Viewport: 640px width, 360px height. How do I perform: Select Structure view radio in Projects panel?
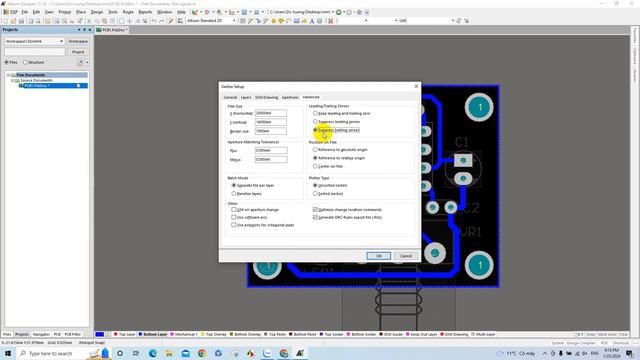coord(25,62)
